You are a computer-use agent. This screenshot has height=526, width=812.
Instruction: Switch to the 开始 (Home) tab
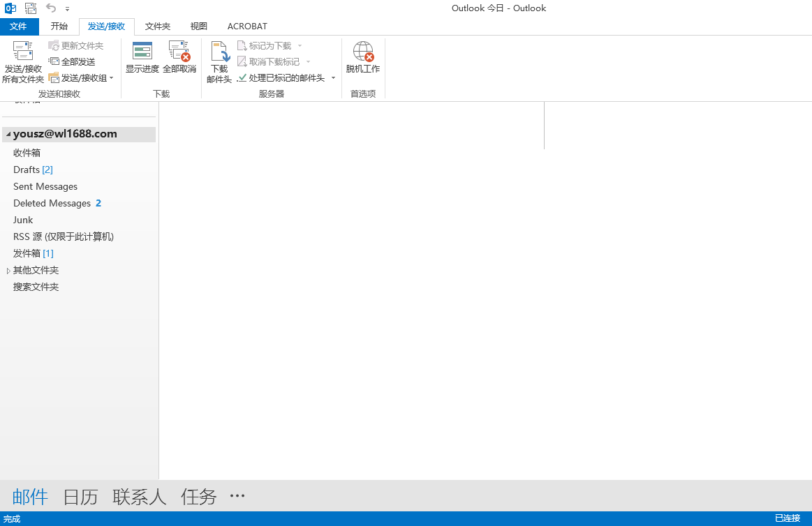click(x=59, y=27)
